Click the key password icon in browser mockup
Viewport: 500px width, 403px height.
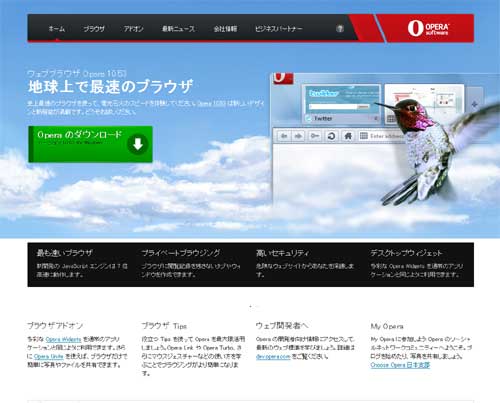point(315,136)
